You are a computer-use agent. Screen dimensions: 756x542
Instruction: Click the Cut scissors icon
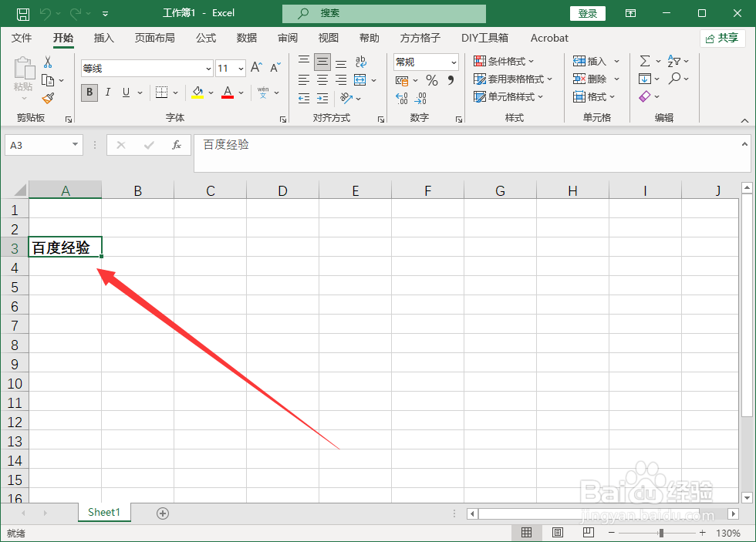[x=48, y=62]
